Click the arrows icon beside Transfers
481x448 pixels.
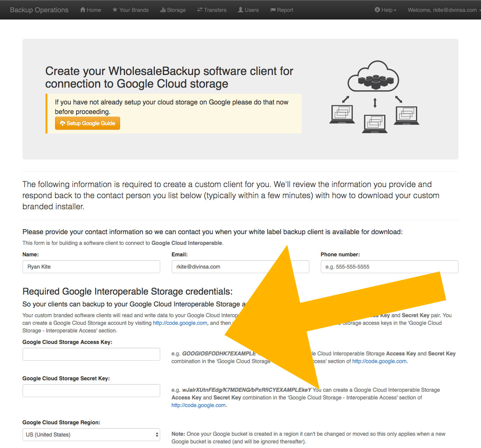(x=200, y=10)
